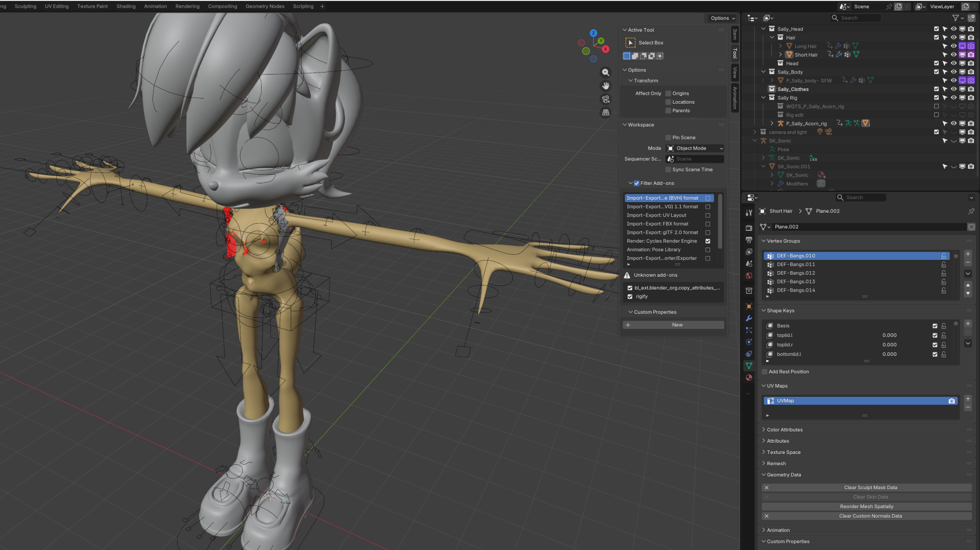The width and height of the screenshot is (980, 550).
Task: Expand the Color Attributes panel
Action: pos(764,430)
